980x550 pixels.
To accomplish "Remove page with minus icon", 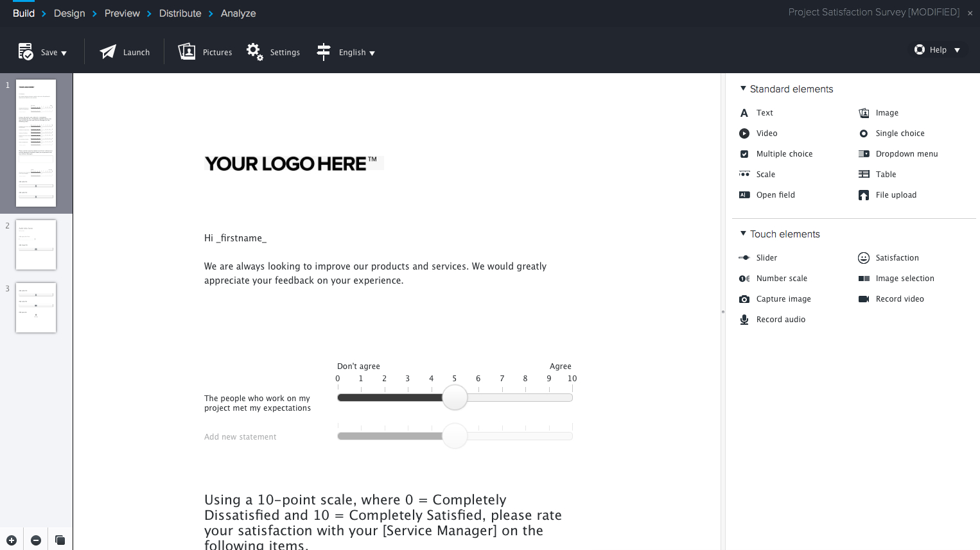I will pyautogui.click(x=36, y=540).
